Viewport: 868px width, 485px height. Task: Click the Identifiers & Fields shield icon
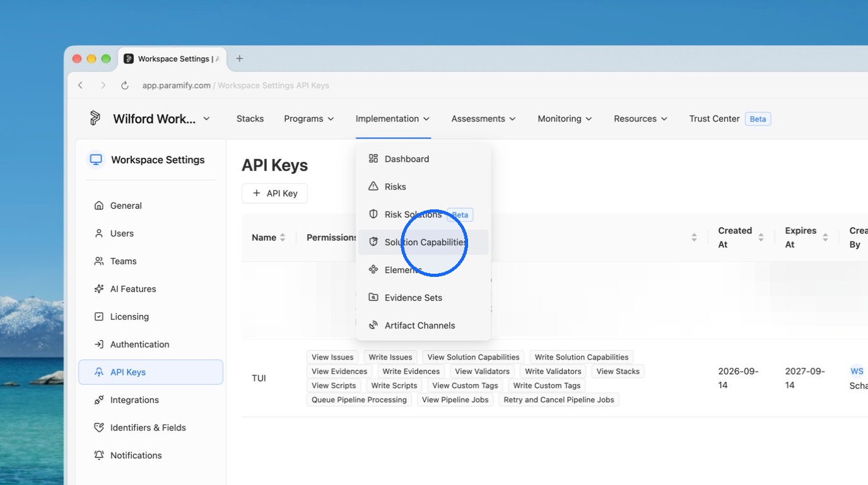[x=99, y=428]
